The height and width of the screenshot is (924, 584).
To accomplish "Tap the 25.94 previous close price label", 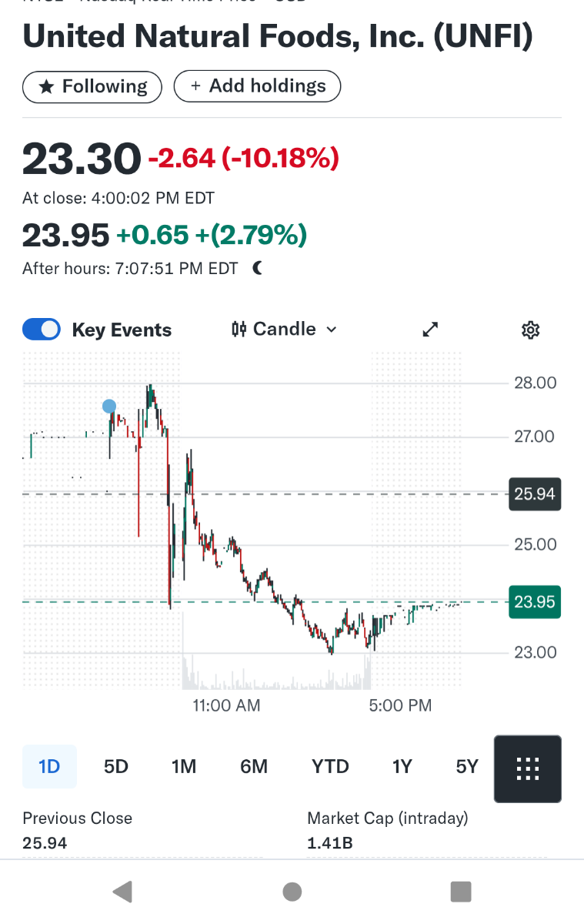I will 535,494.
